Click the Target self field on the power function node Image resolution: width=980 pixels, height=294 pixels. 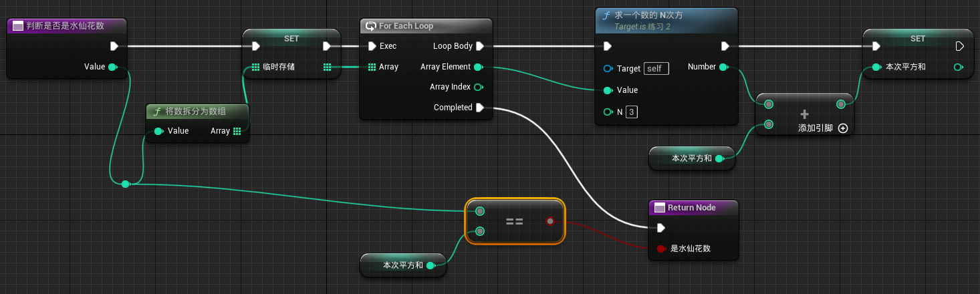pos(656,69)
